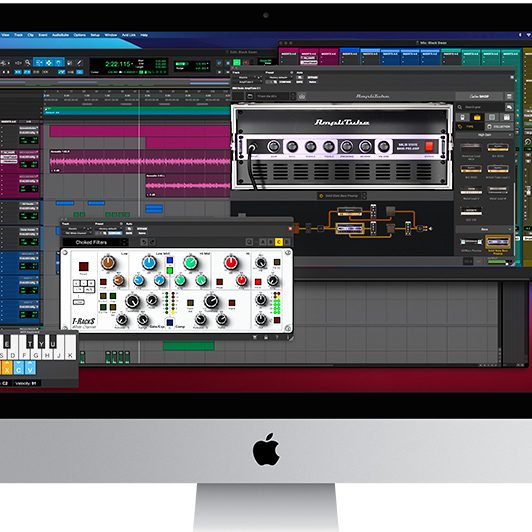This screenshot has height=532, width=532.
Task: Open the Choked Filters preset dropdown
Action: click(95, 242)
